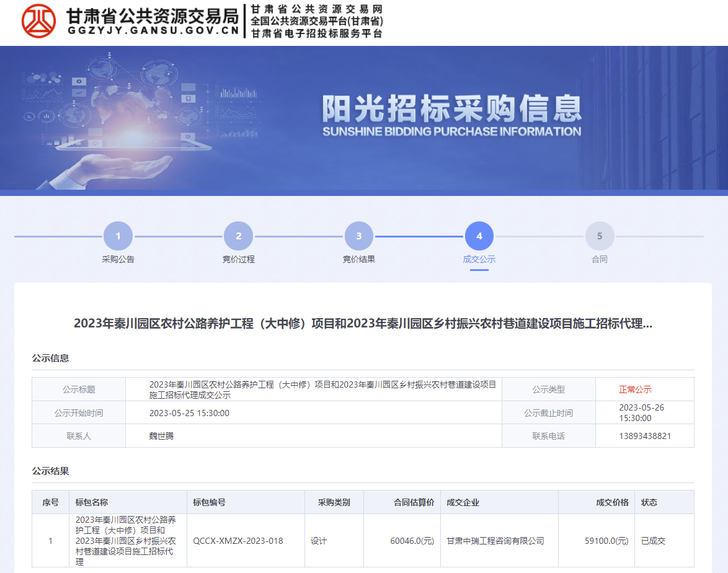Select start time 2023-05-25 15:30:00
The width and height of the screenshot is (728, 573).
click(189, 413)
